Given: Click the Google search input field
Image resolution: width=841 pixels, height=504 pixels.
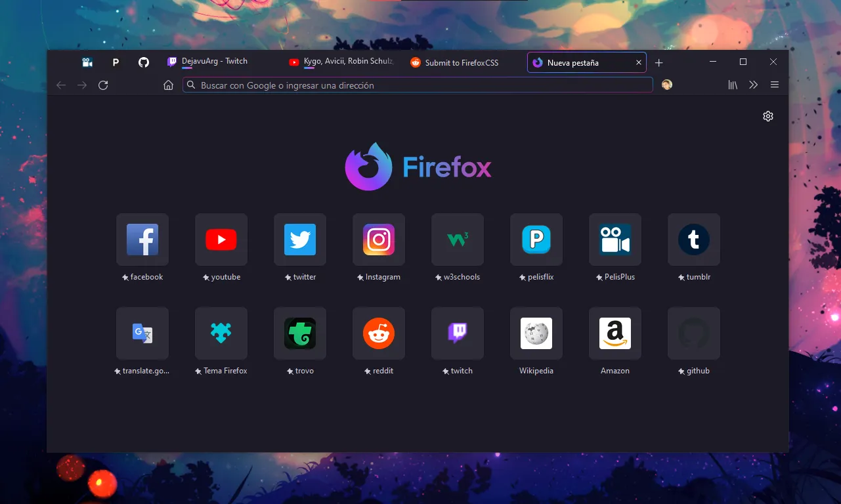Looking at the screenshot, I should 418,85.
